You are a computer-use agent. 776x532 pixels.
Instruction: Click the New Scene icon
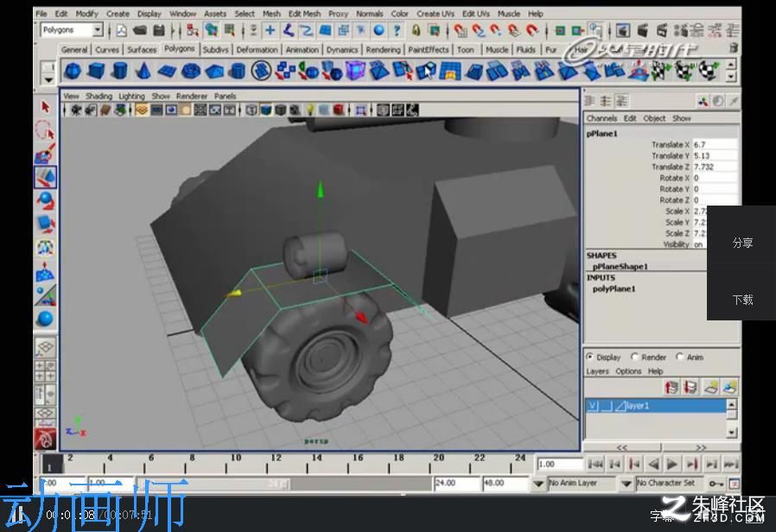(121, 30)
